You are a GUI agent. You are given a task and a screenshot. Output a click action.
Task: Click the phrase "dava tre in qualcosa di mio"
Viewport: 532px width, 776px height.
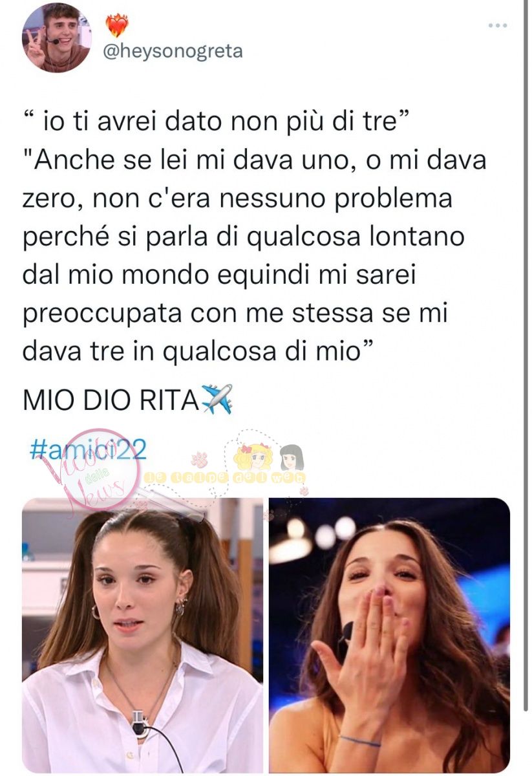coord(197,352)
